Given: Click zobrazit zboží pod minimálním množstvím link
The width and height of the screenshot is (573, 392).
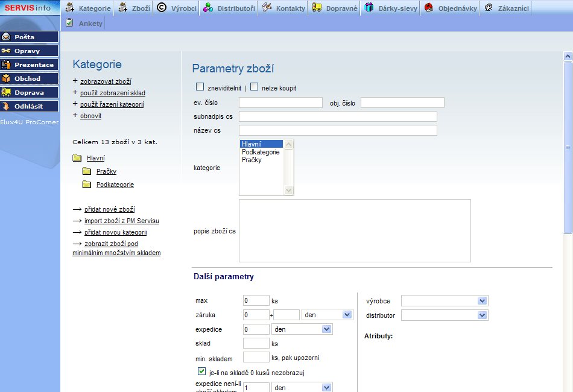Looking at the screenshot, I should coord(116,248).
